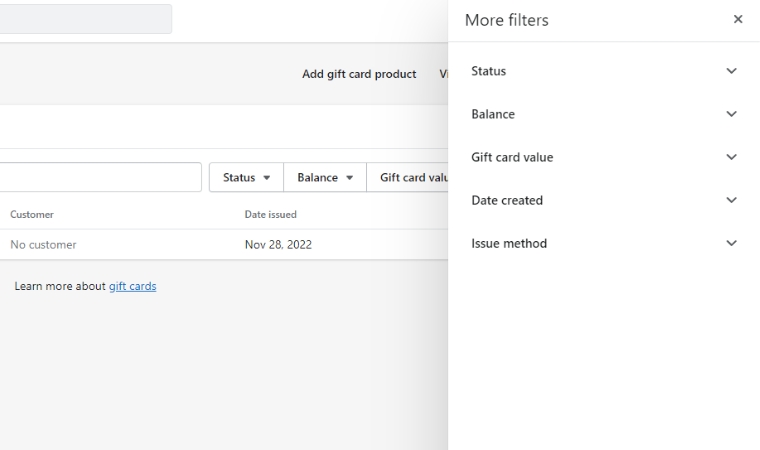Viewport: 760px width, 450px height.
Task: Open the Balance dropdown in the table filter bar
Action: pyautogui.click(x=325, y=178)
